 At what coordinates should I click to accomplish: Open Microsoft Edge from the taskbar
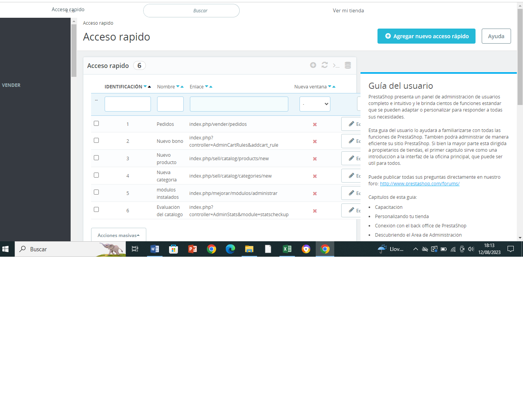[230, 249]
